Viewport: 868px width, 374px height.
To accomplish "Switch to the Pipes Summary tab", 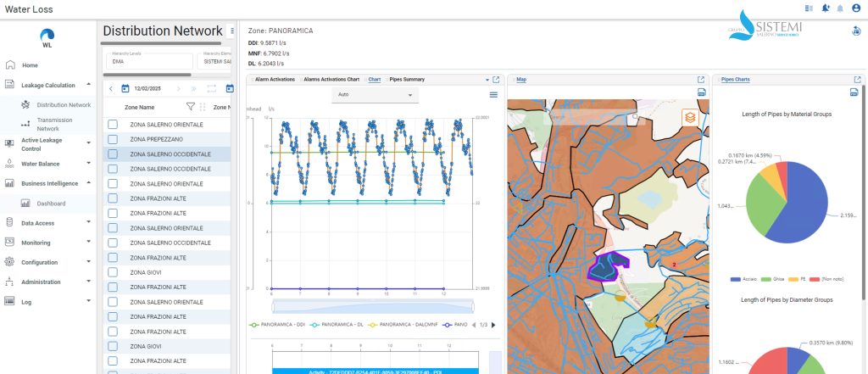I will pos(406,79).
